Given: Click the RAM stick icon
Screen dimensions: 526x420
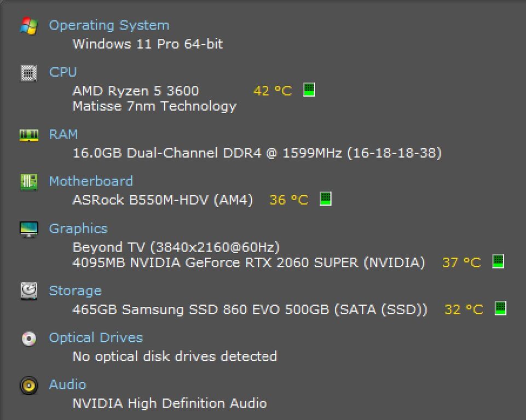Looking at the screenshot, I should pos(29,135).
